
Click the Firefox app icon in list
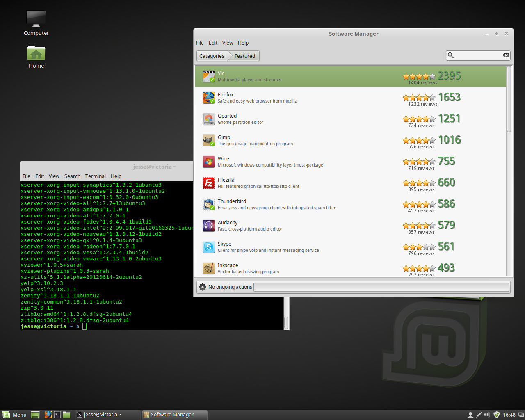[209, 98]
